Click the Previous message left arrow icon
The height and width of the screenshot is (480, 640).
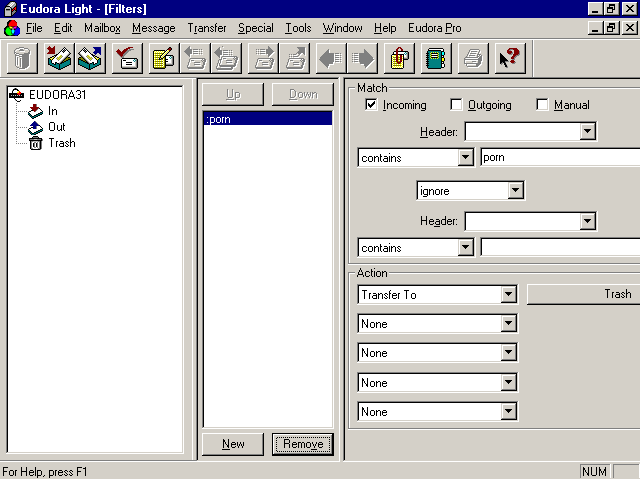(331, 58)
